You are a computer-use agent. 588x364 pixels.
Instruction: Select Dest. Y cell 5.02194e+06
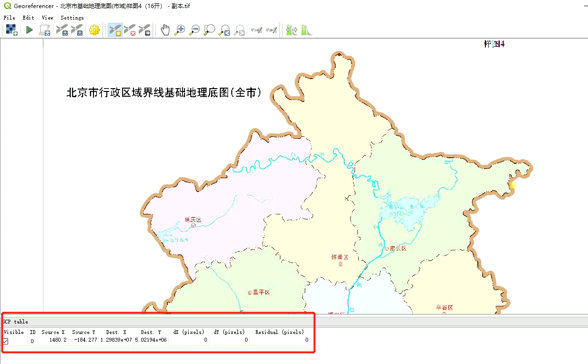click(151, 341)
